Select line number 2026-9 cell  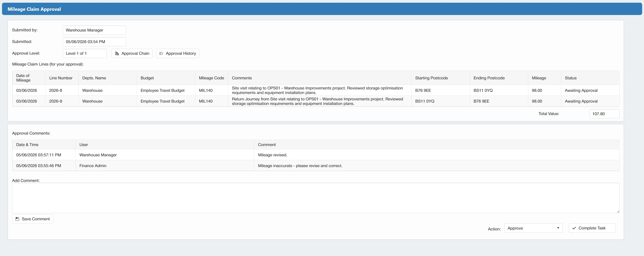pyautogui.click(x=62, y=101)
